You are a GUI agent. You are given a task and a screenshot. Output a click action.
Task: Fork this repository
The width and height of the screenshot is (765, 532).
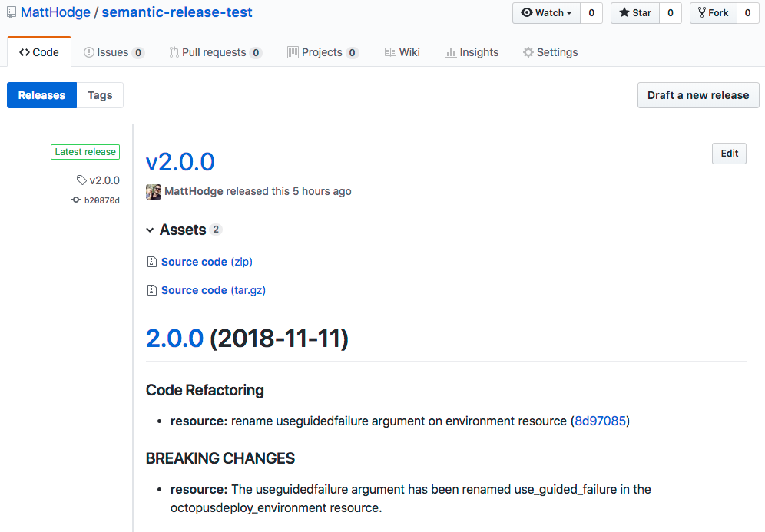pos(713,13)
